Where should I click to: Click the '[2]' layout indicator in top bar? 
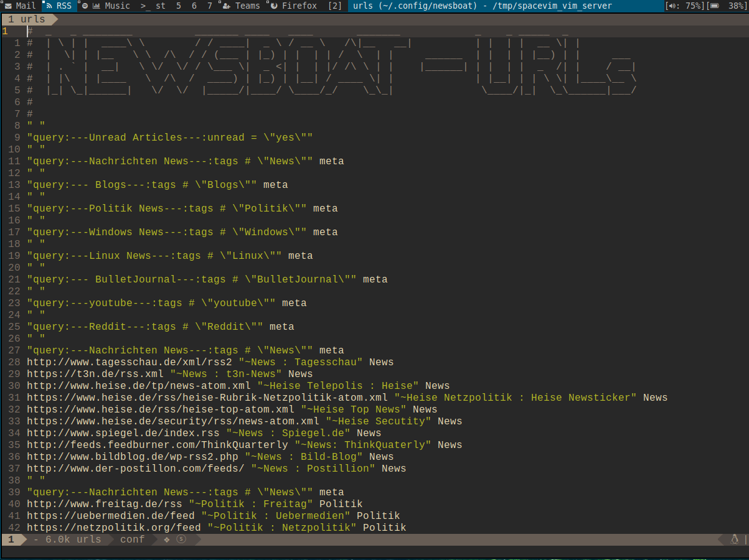tap(334, 6)
